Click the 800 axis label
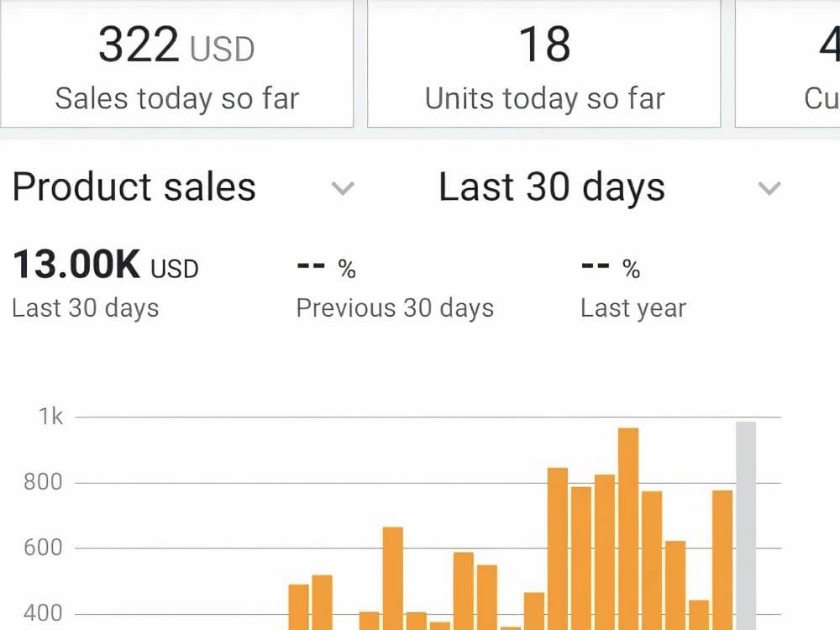 44,482
